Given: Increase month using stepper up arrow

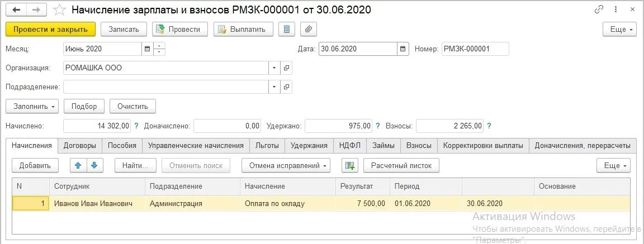Looking at the screenshot, I should coord(159,46).
